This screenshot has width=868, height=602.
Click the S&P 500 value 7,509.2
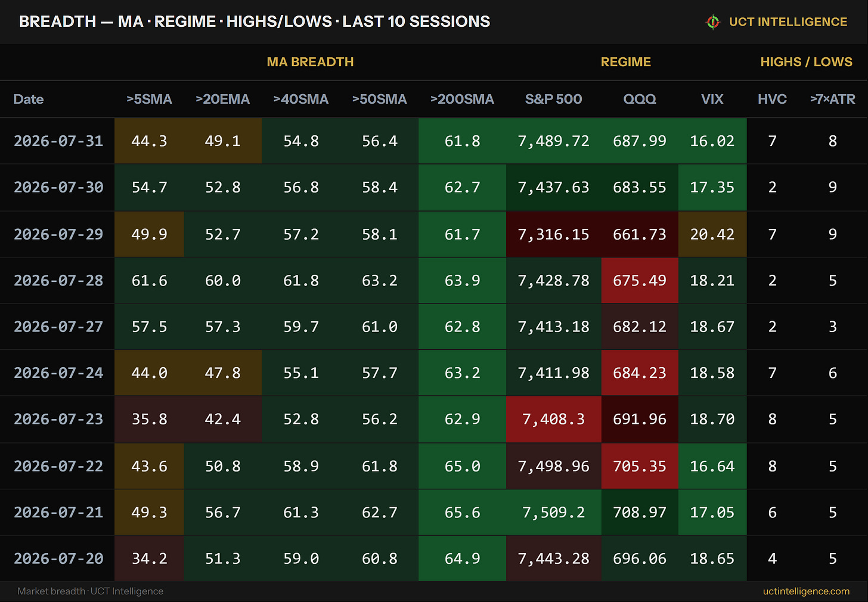[554, 512]
